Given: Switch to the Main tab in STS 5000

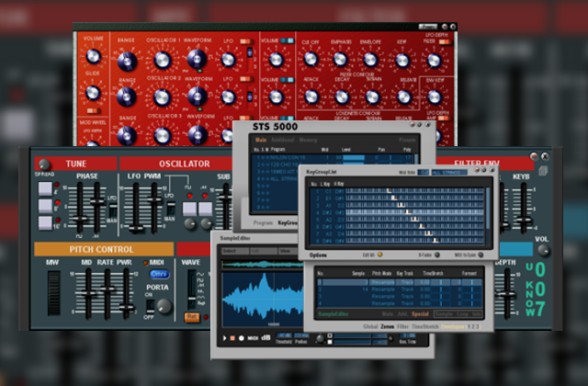Looking at the screenshot, I should 262,141.
